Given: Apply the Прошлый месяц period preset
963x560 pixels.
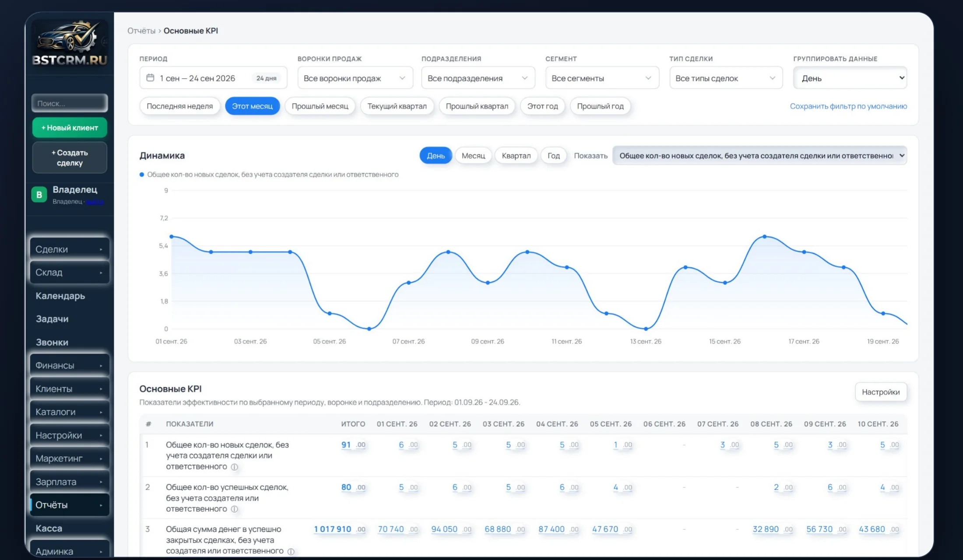Looking at the screenshot, I should (x=320, y=106).
